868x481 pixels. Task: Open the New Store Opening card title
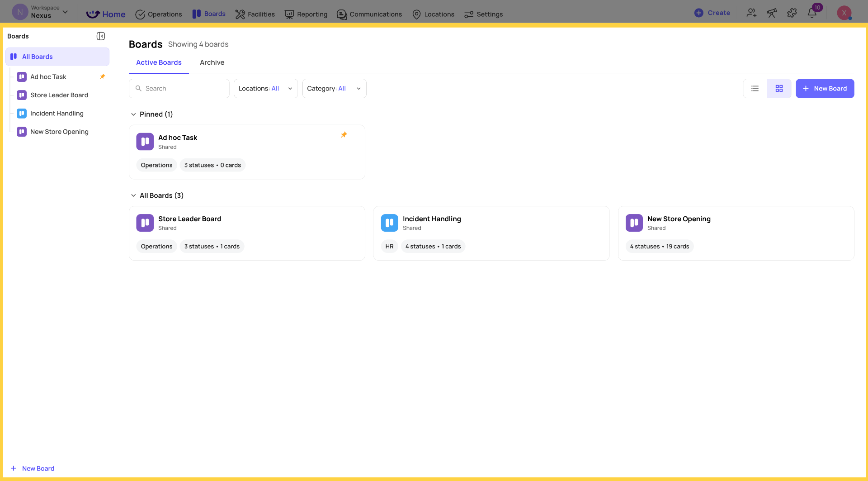pyautogui.click(x=679, y=219)
